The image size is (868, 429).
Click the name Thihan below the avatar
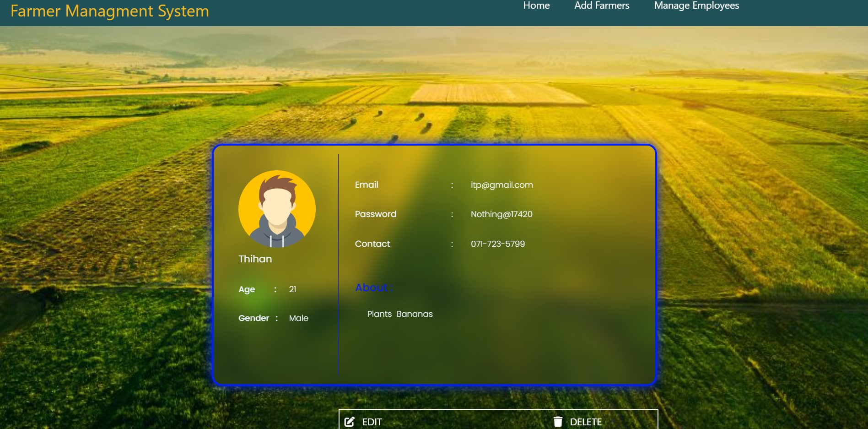point(254,259)
